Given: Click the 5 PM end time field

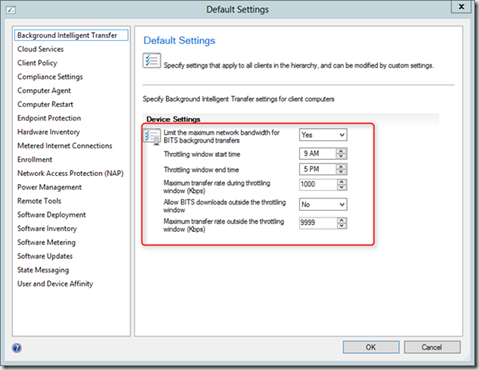Looking at the screenshot, I should [318, 169].
